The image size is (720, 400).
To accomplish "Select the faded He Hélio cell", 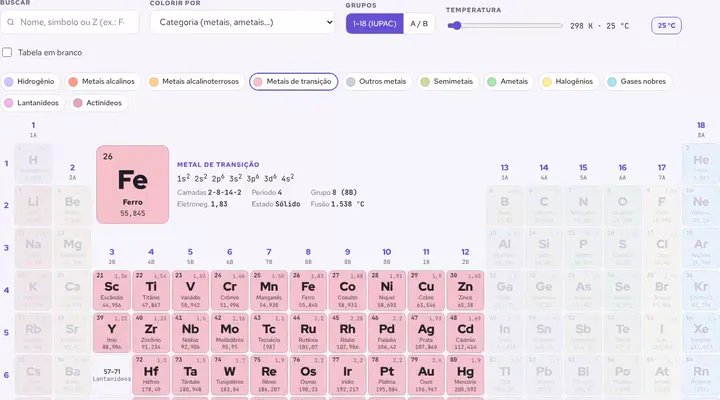I will (701, 163).
